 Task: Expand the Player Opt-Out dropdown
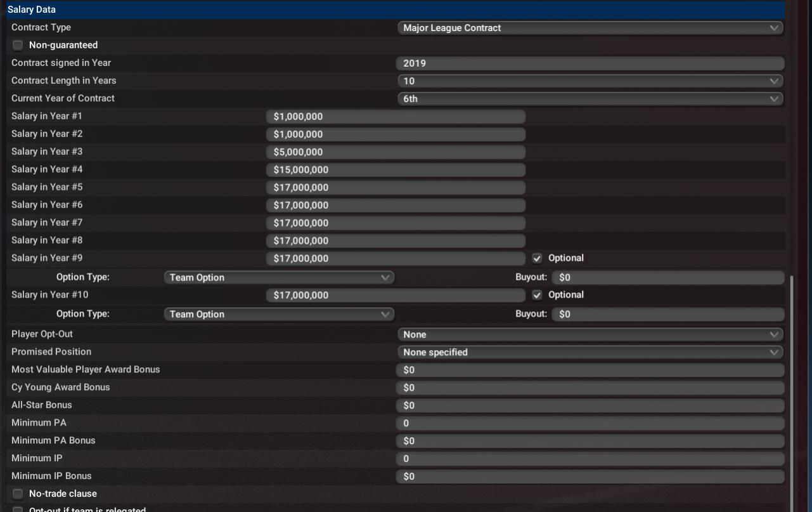[590, 335]
